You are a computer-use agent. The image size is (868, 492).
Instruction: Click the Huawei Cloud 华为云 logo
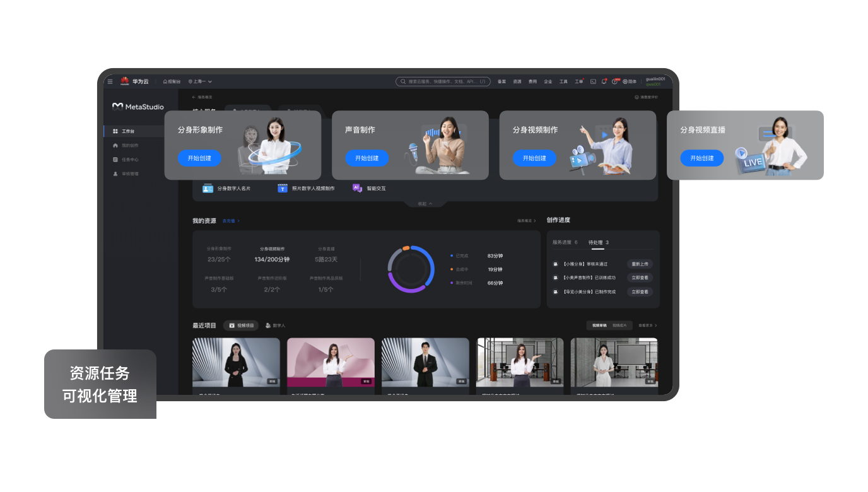(135, 81)
